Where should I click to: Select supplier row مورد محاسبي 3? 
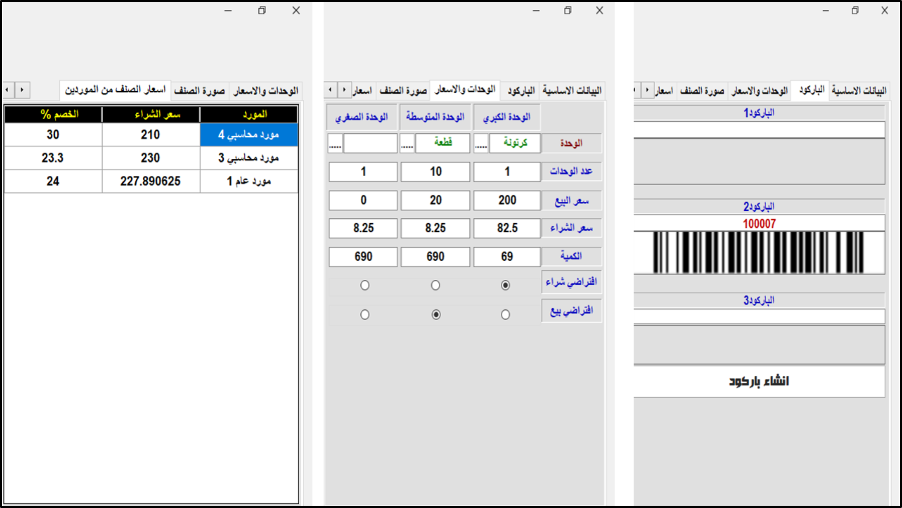[249, 157]
